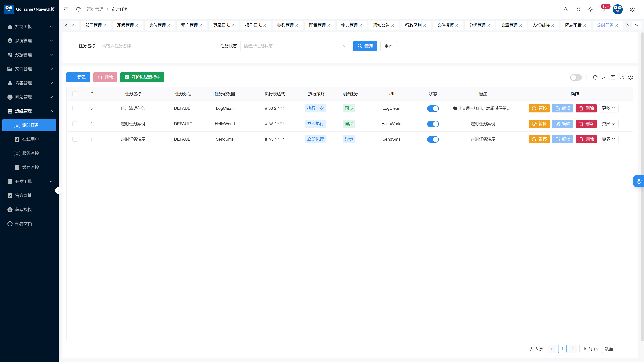Collapse the sidebar menu icon

tap(66, 9)
